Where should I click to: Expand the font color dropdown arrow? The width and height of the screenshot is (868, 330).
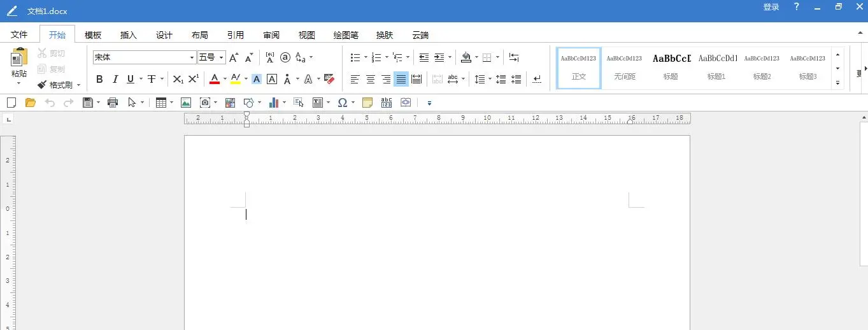(225, 79)
